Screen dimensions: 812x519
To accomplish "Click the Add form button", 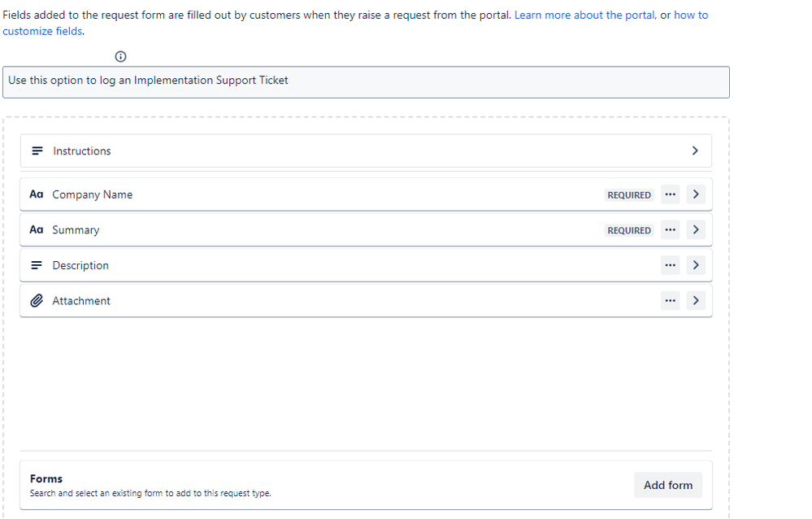I will click(668, 485).
